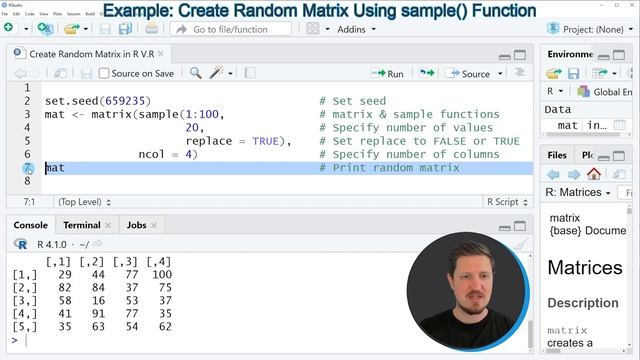Screen dimensions: 640x360
Task: Click the Create Project icon
Action: tap(44, 28)
